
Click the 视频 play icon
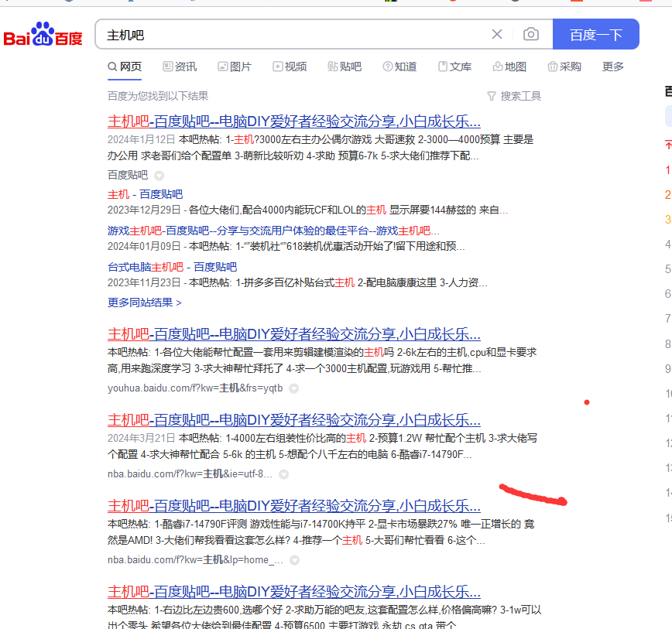click(x=278, y=67)
